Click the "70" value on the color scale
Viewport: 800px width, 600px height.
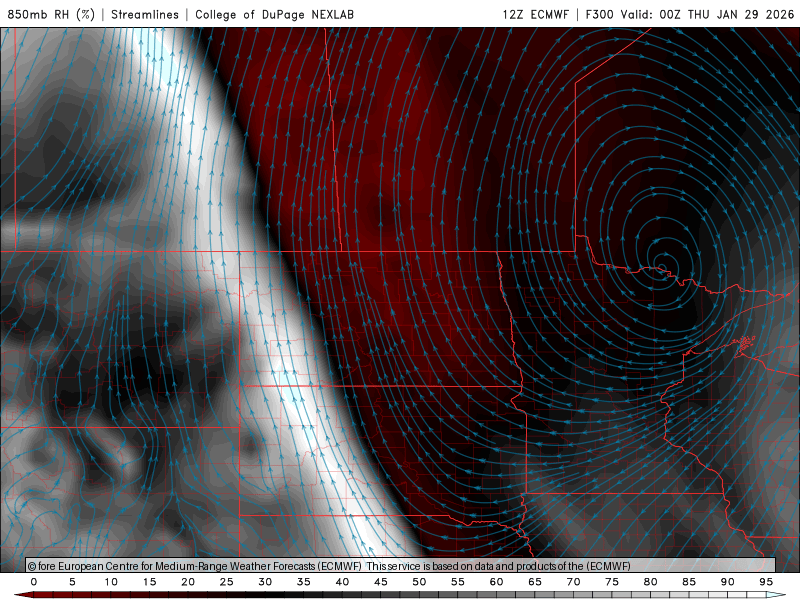[x=573, y=582]
